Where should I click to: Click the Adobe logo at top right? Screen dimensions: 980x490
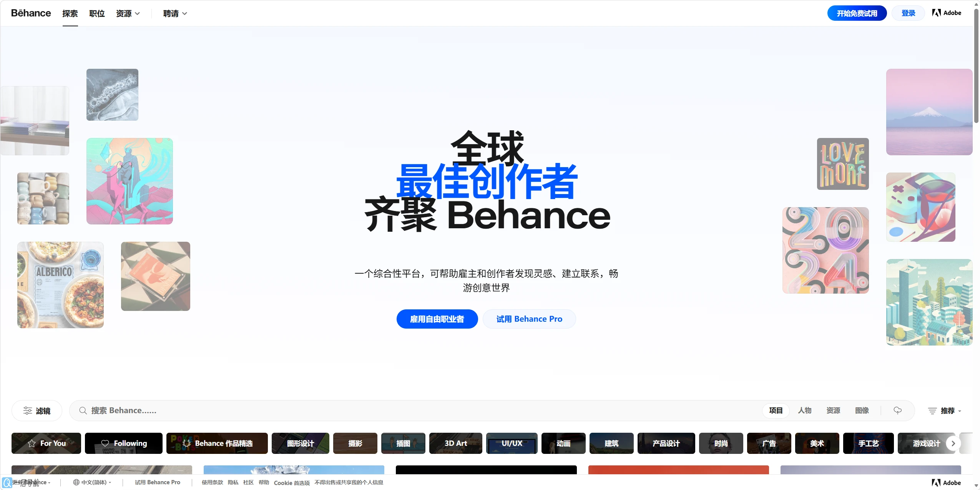[947, 13]
